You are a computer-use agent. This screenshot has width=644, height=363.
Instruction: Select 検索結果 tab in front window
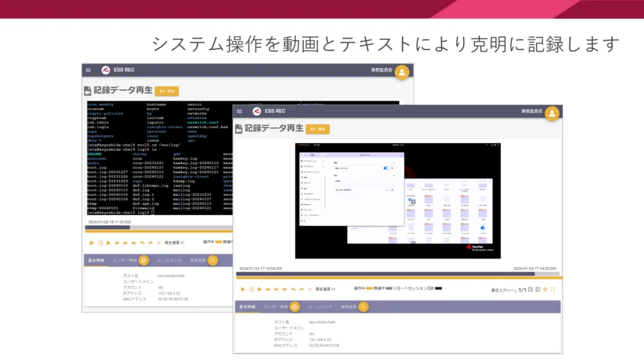pyautogui.click(x=348, y=307)
